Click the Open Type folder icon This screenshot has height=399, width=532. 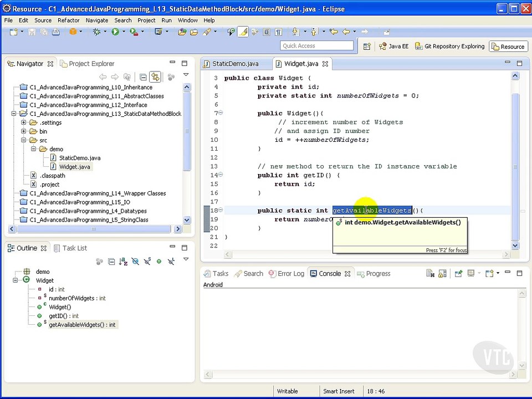(182, 32)
